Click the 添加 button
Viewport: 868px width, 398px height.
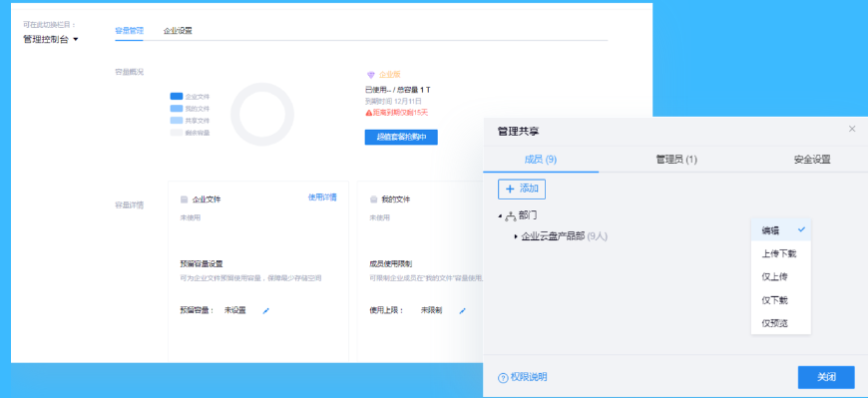[522, 189]
